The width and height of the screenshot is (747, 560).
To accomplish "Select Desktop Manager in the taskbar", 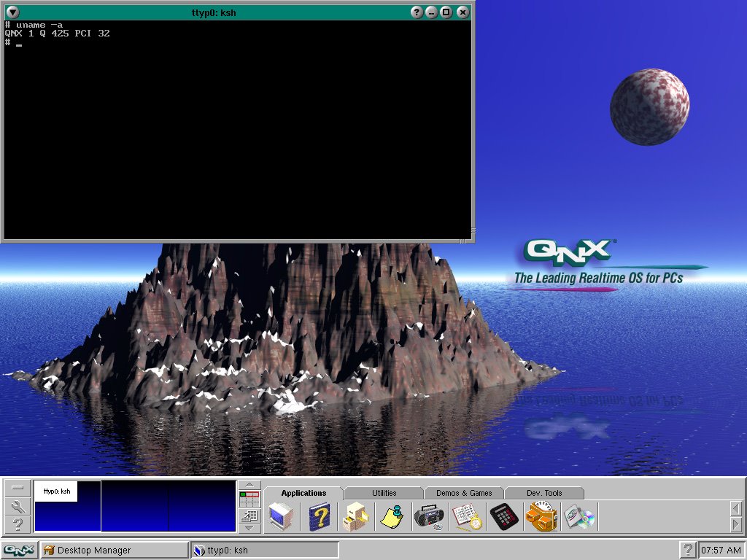I will click(x=113, y=550).
